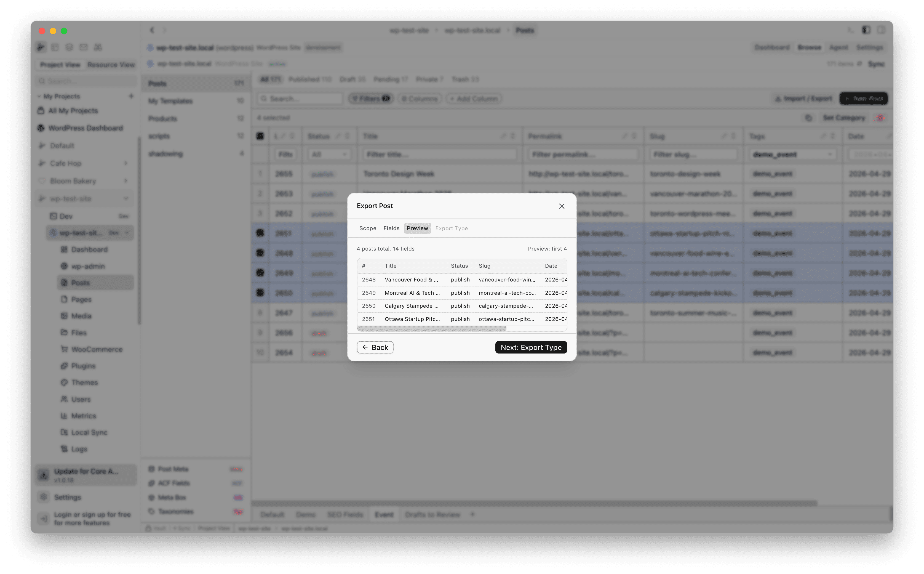Open the WooCommerce cart icon item

[64, 349]
